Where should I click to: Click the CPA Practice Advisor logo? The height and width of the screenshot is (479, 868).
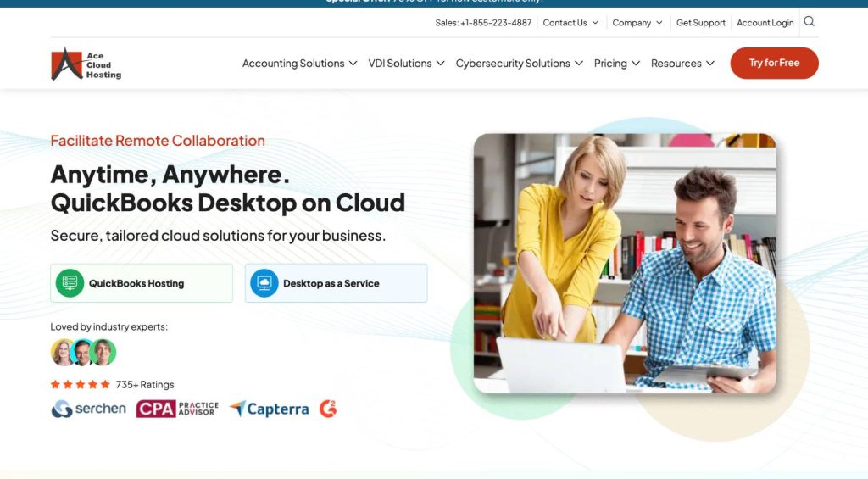tap(177, 409)
